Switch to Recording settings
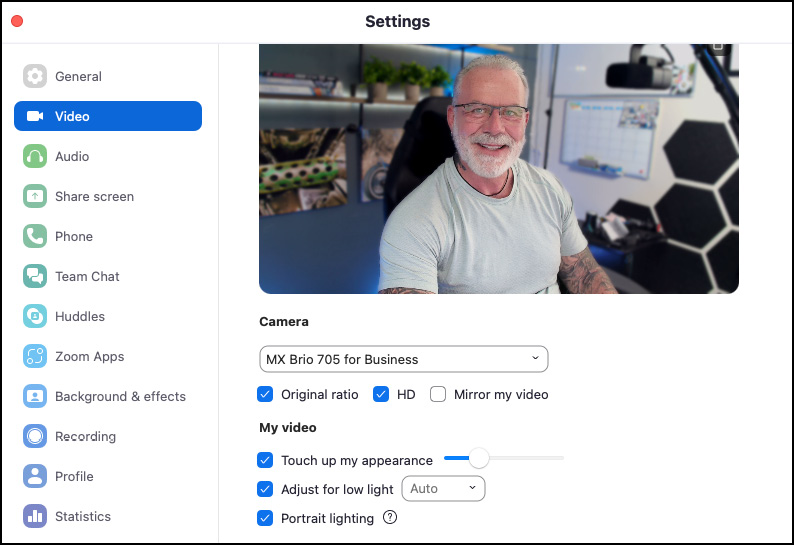 click(x=108, y=436)
